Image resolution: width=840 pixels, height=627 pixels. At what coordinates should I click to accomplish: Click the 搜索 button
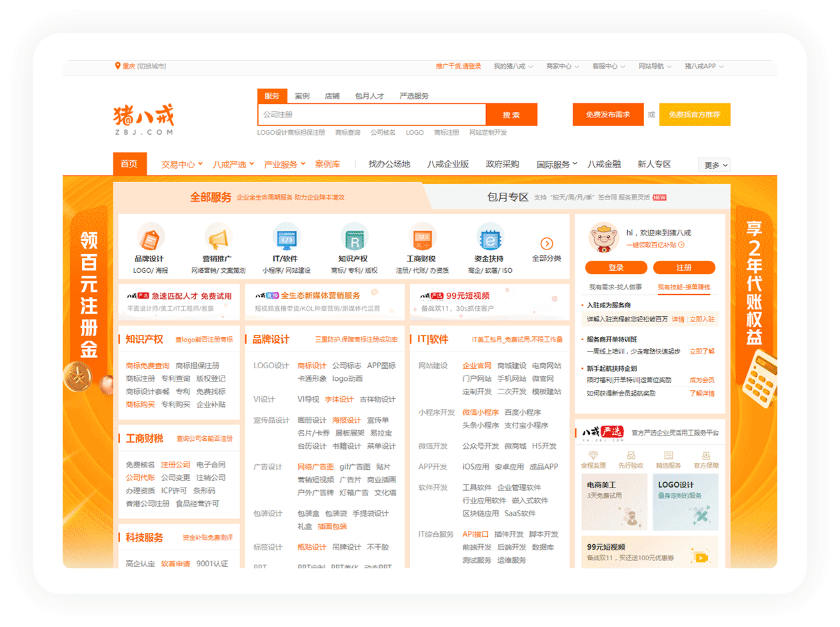511,115
